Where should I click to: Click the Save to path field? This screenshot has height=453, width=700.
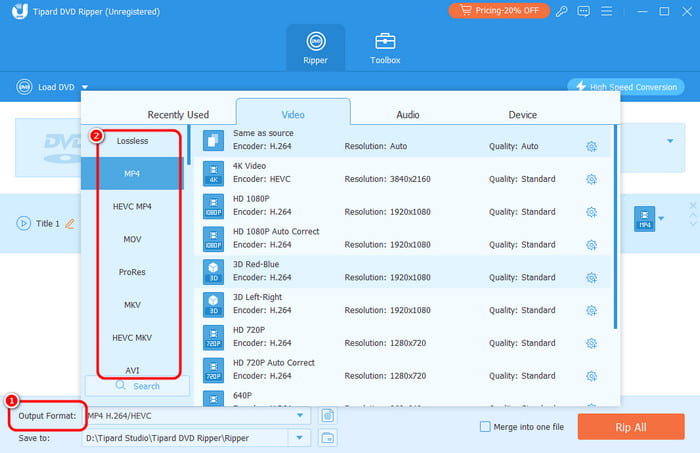[185, 438]
